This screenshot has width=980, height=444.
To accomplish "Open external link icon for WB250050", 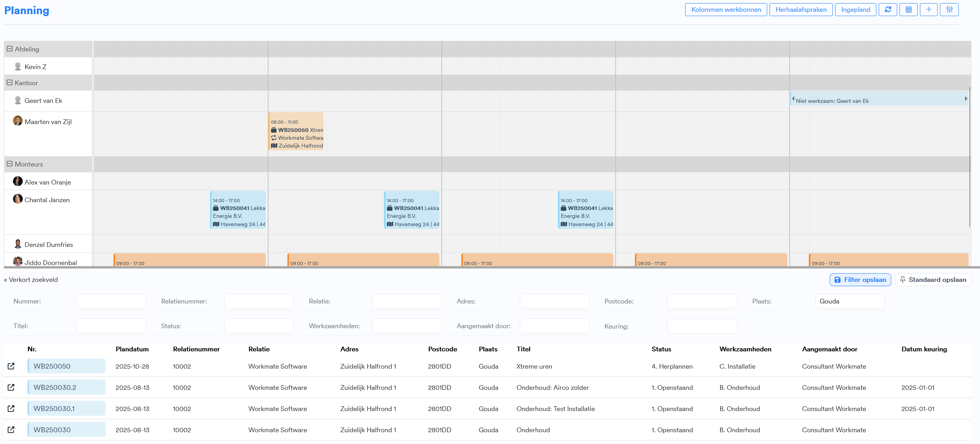I will tap(11, 366).
